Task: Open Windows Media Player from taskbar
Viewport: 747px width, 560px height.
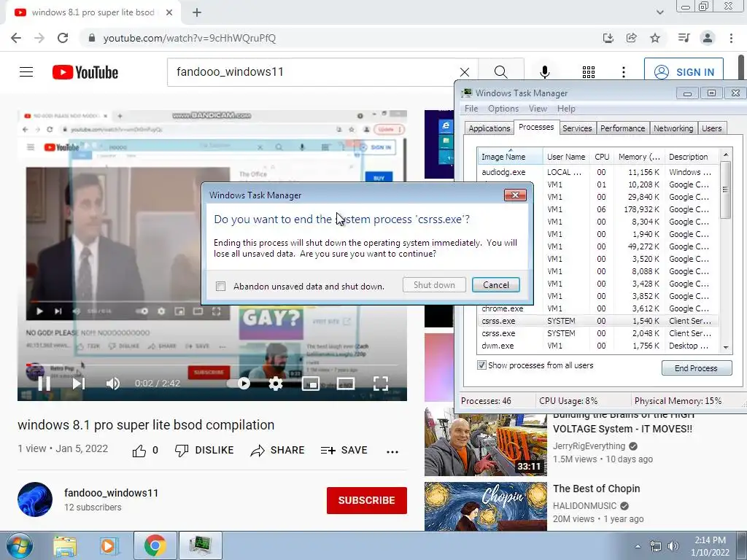Action: pyautogui.click(x=109, y=545)
